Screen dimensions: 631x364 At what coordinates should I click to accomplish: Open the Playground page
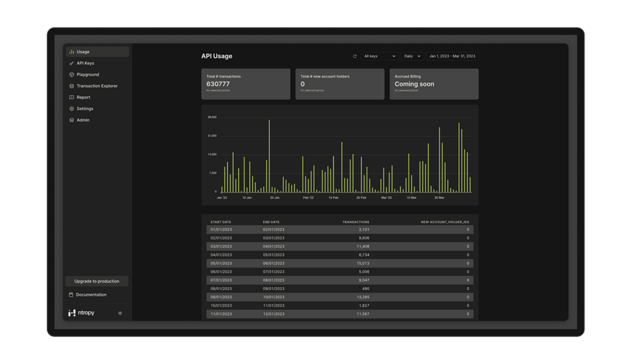click(88, 75)
